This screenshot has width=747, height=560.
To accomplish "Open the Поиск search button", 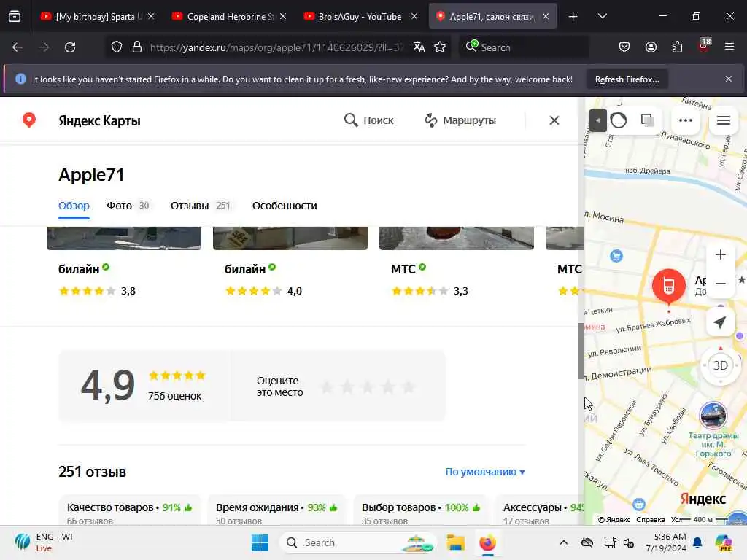I will [368, 120].
